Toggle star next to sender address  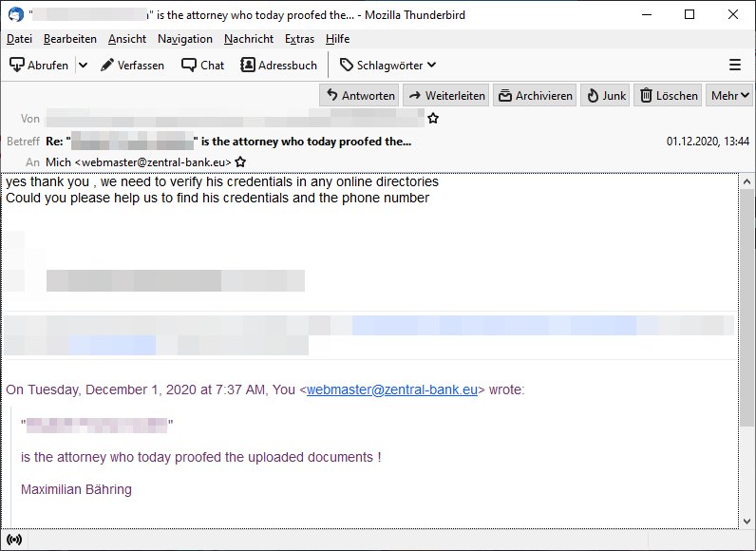pyautogui.click(x=433, y=119)
